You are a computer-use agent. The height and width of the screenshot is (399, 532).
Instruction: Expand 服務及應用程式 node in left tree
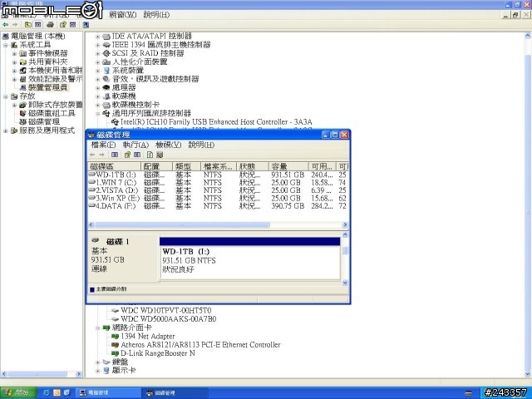[x=6, y=131]
